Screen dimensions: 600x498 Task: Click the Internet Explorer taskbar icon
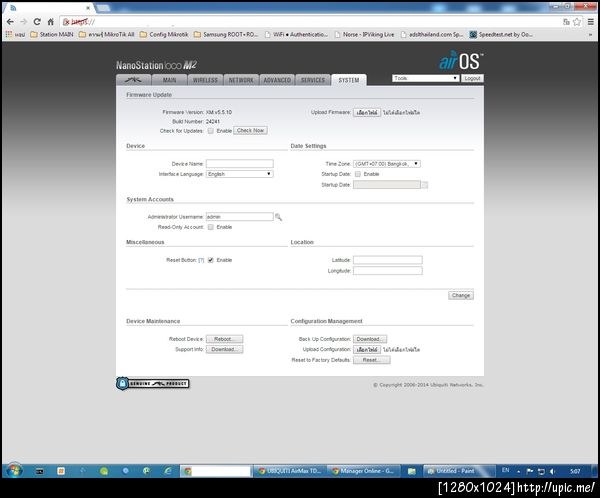[168, 471]
